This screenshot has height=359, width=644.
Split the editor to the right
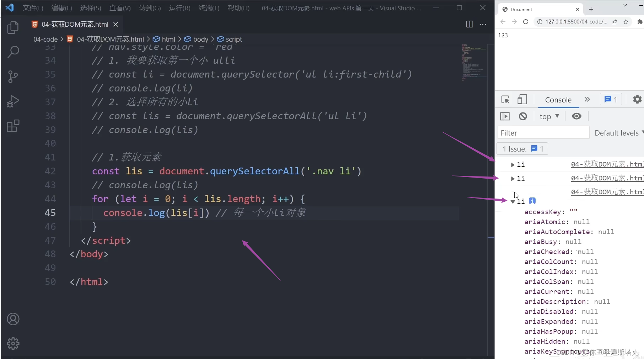[x=469, y=24]
